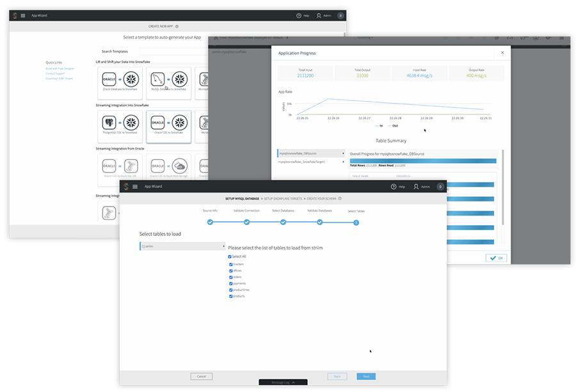
Task: Click the Table Summary vertical scrollbar
Action: [x=502, y=187]
